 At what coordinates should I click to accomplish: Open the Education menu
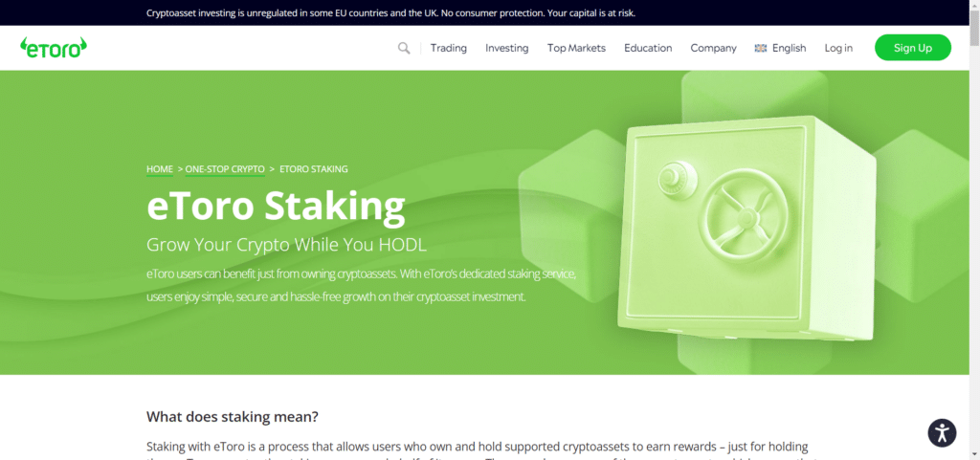point(648,48)
